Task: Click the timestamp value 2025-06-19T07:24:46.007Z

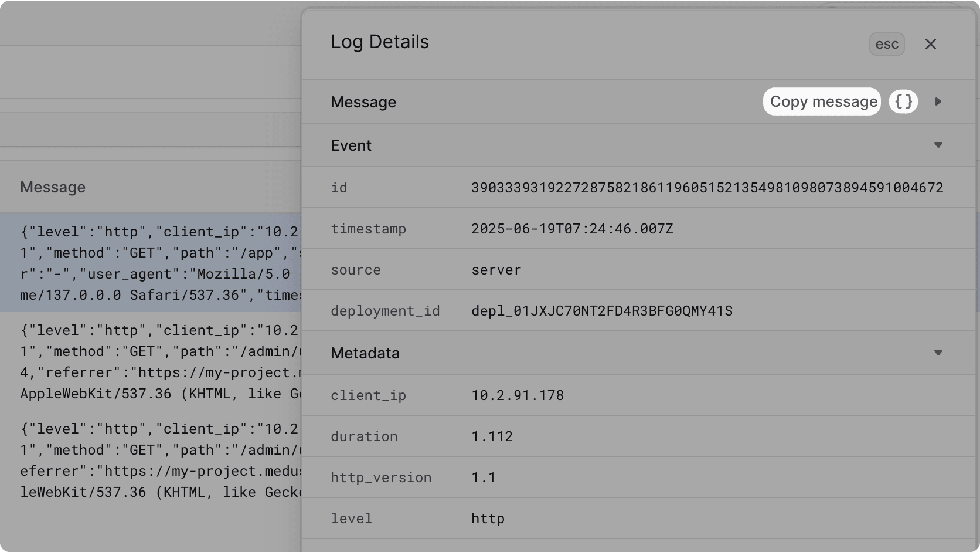Action: (572, 229)
